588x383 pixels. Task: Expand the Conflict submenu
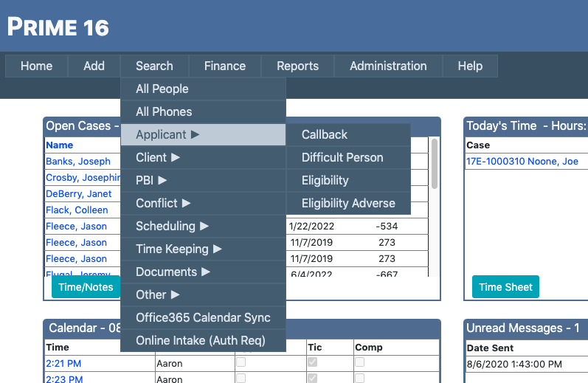[x=203, y=204]
